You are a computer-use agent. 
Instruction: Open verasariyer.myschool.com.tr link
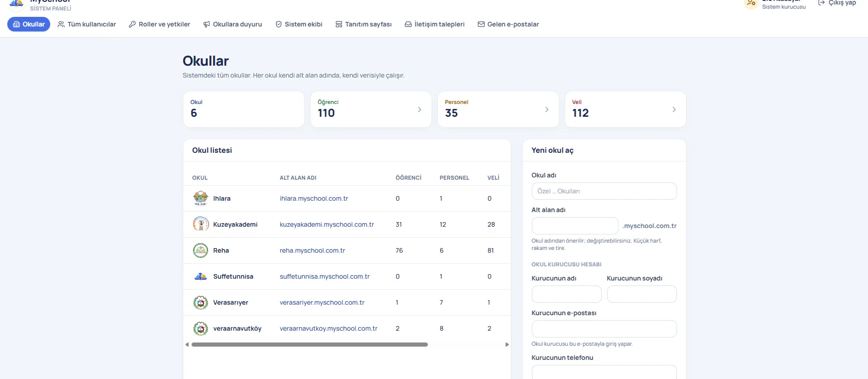322,302
